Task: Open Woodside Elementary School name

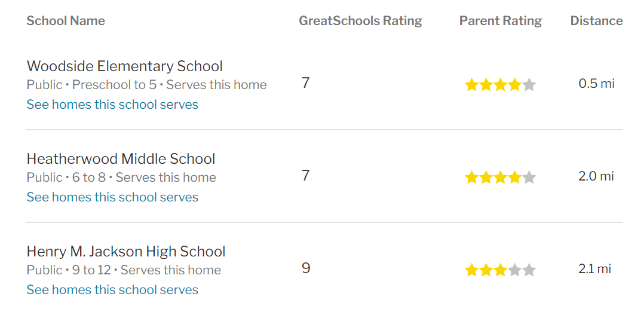Action: [125, 66]
